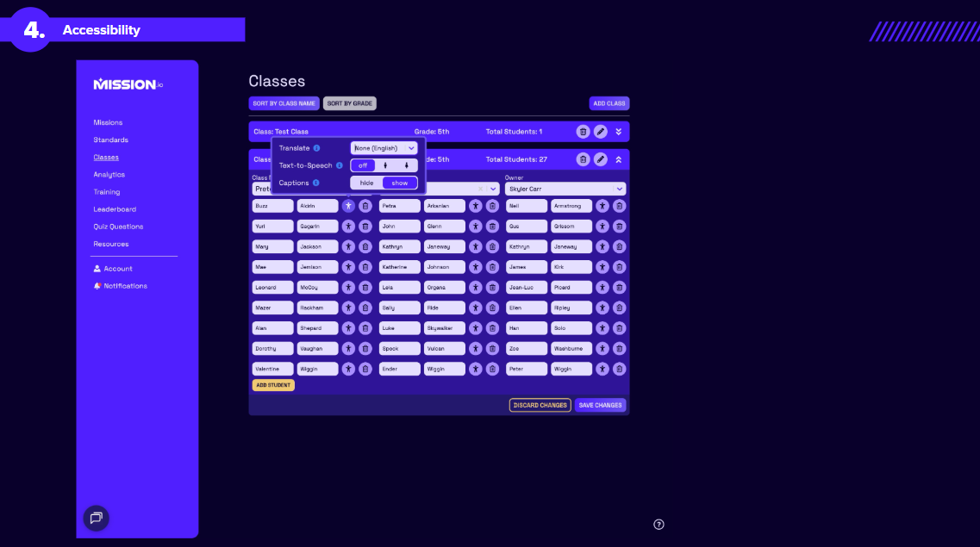
Task: Delete student Petra Arkanian with trash icon
Action: pyautogui.click(x=492, y=206)
